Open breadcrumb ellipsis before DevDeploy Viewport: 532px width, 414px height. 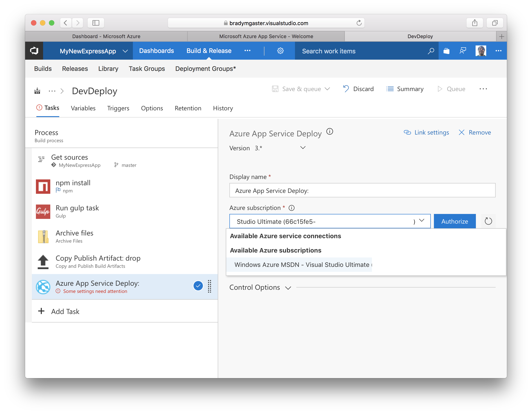click(x=52, y=91)
